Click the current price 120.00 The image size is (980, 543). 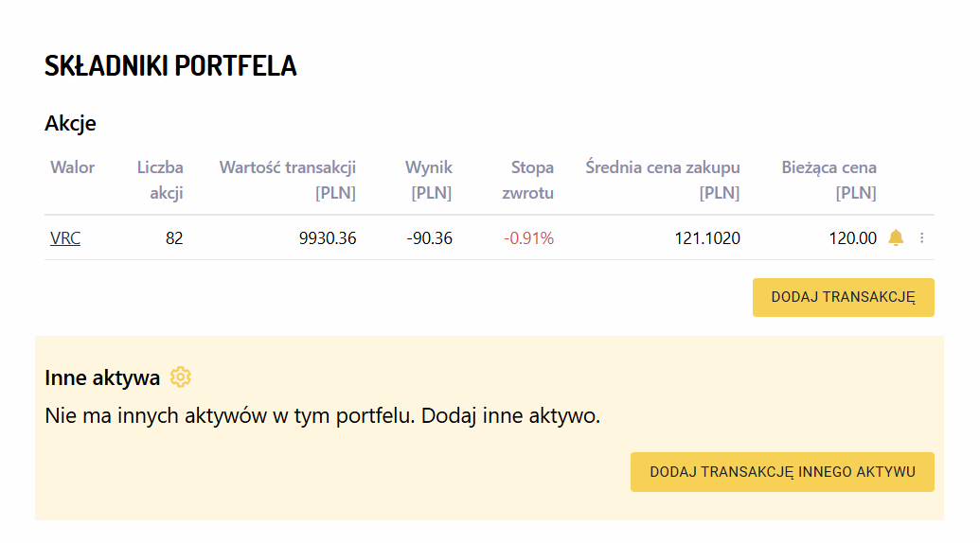click(853, 238)
